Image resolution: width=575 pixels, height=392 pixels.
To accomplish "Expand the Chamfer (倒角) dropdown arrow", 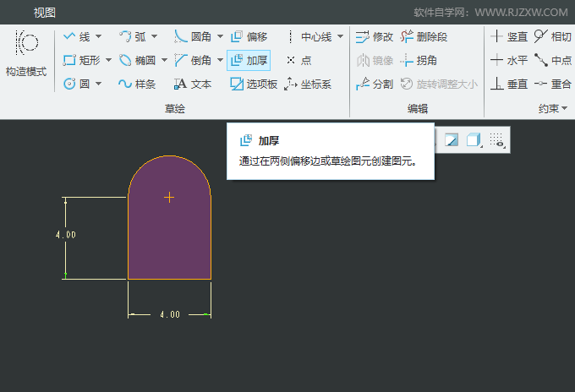I will (x=220, y=60).
